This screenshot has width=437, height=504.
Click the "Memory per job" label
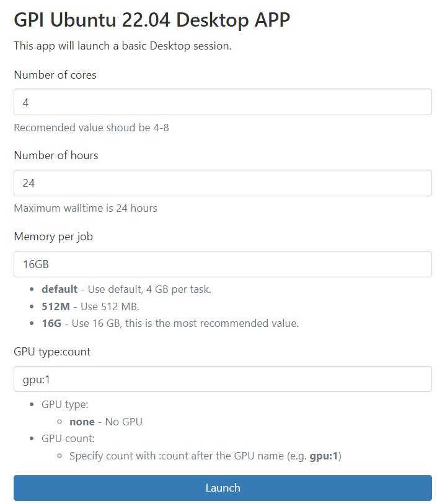53,237
